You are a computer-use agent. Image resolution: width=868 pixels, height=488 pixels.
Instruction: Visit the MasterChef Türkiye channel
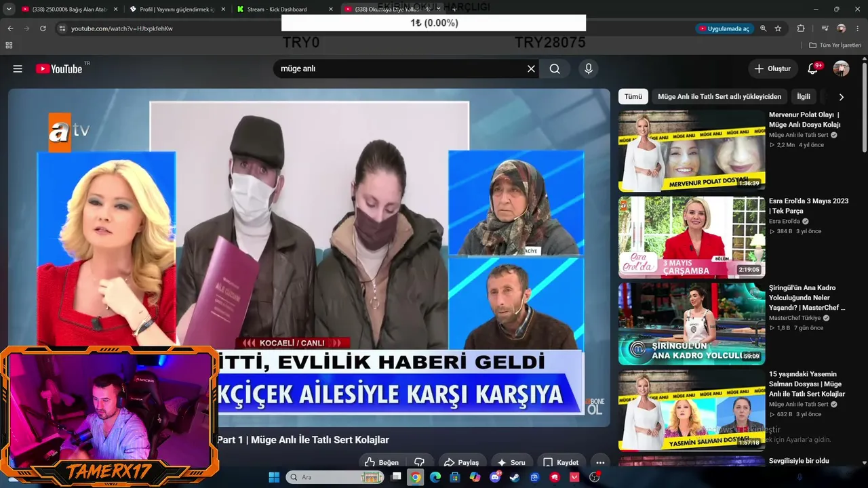[795, 318]
